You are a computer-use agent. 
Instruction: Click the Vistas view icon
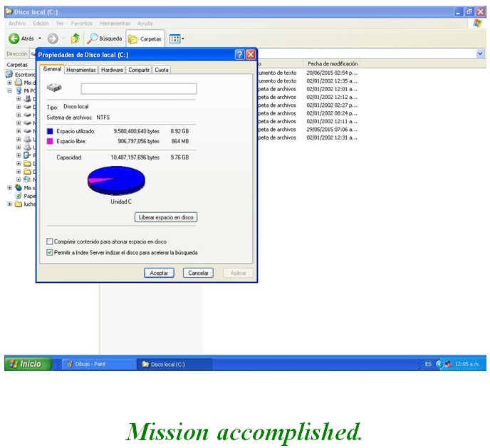[x=174, y=38]
